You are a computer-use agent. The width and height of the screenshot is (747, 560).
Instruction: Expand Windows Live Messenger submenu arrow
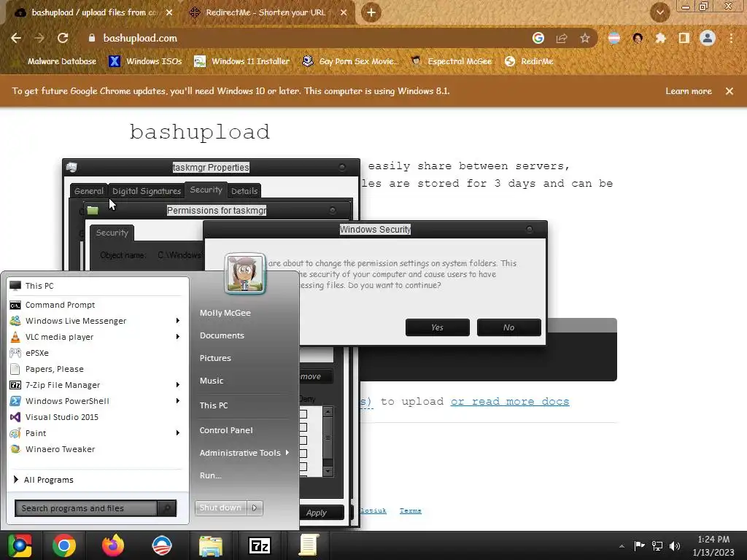tap(178, 321)
